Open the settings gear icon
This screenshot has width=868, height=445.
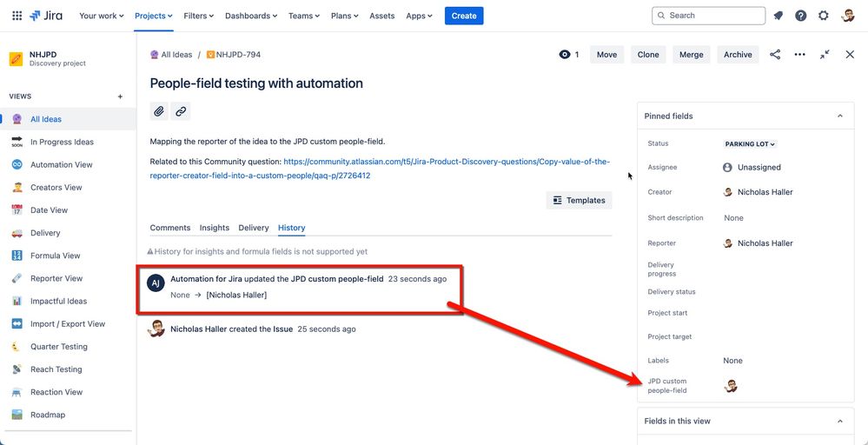coord(824,16)
